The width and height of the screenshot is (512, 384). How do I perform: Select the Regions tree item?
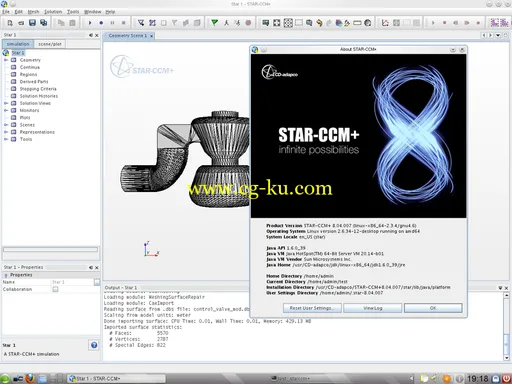point(28,74)
